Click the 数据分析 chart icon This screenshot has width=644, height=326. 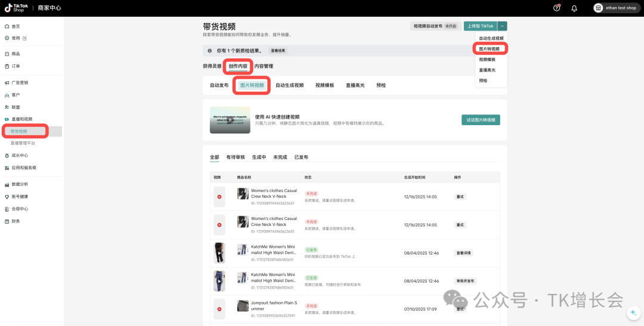7,184
